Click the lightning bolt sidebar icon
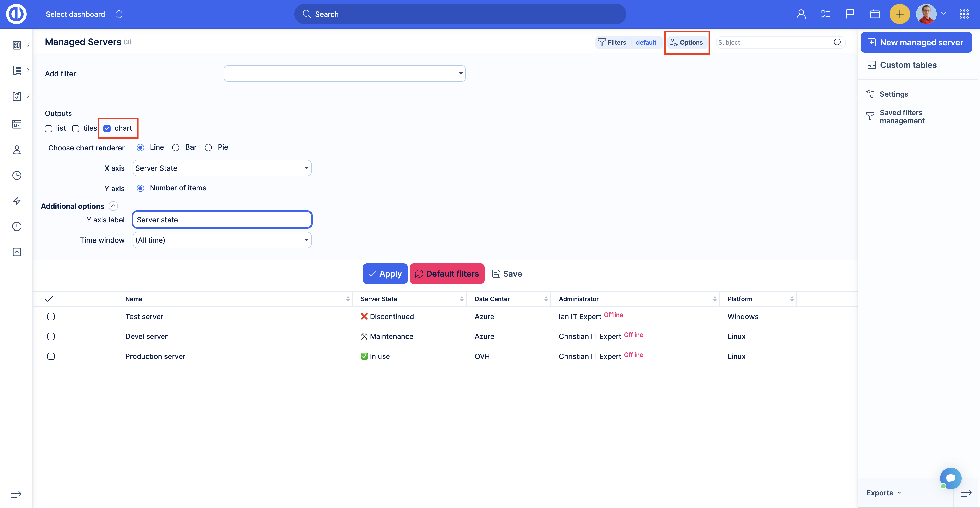This screenshot has width=980, height=508. [17, 201]
